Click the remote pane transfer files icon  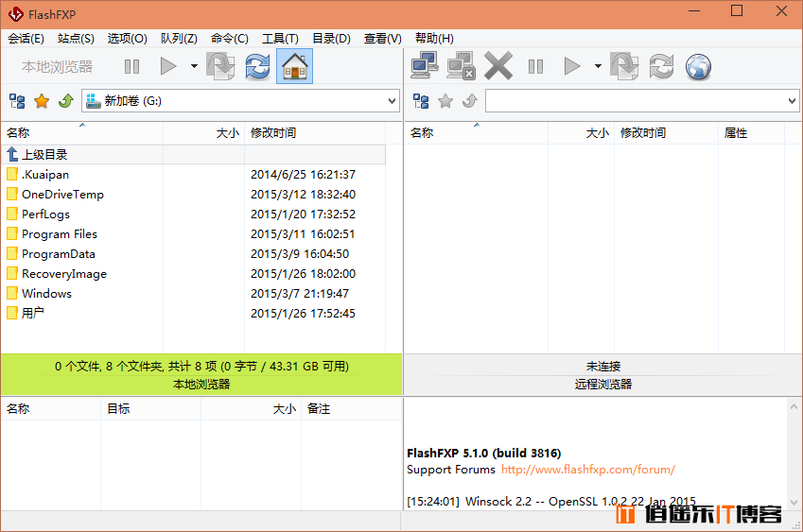[x=624, y=66]
